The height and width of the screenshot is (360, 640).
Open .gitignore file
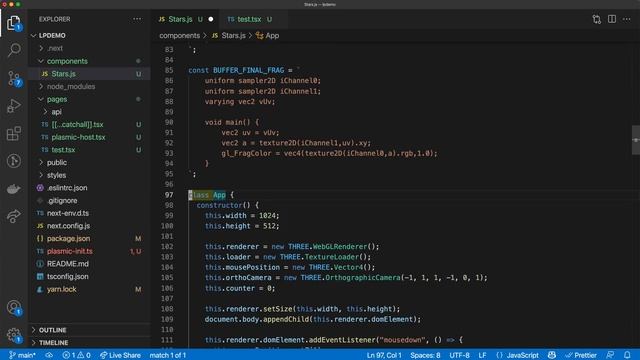[x=89, y=200]
